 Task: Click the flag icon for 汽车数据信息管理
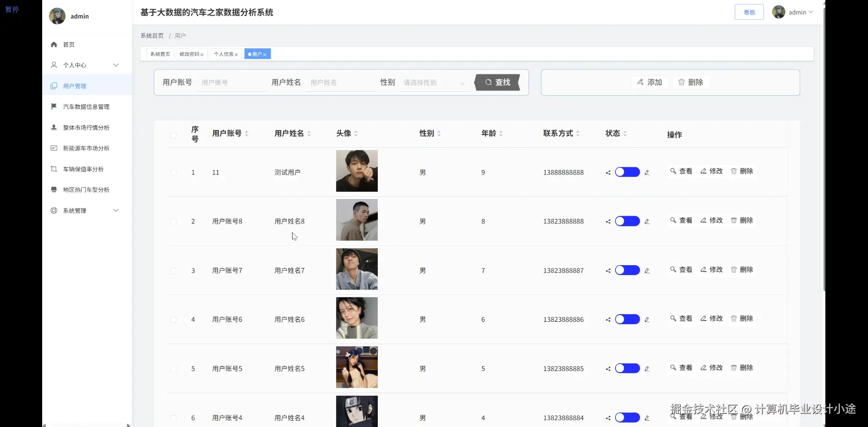click(54, 107)
